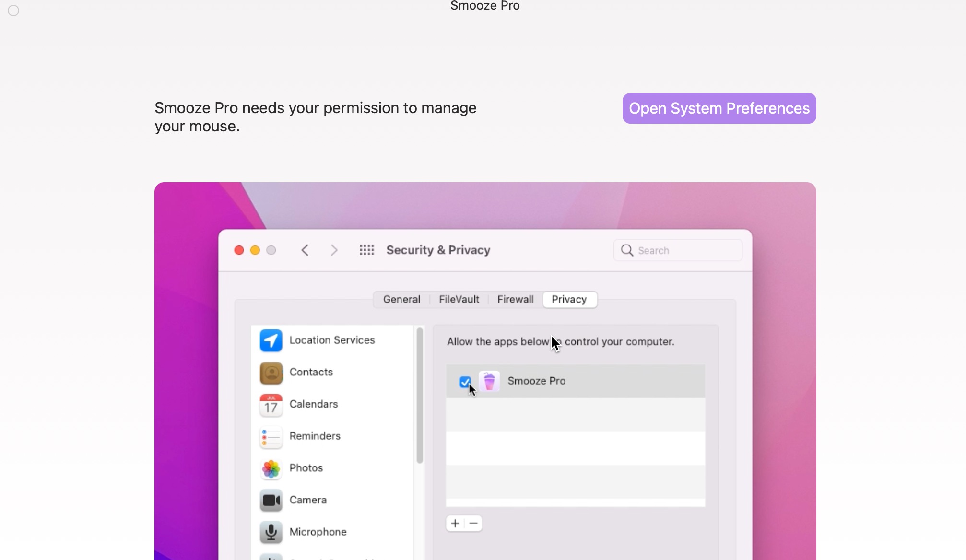Click into the Search field

point(678,250)
